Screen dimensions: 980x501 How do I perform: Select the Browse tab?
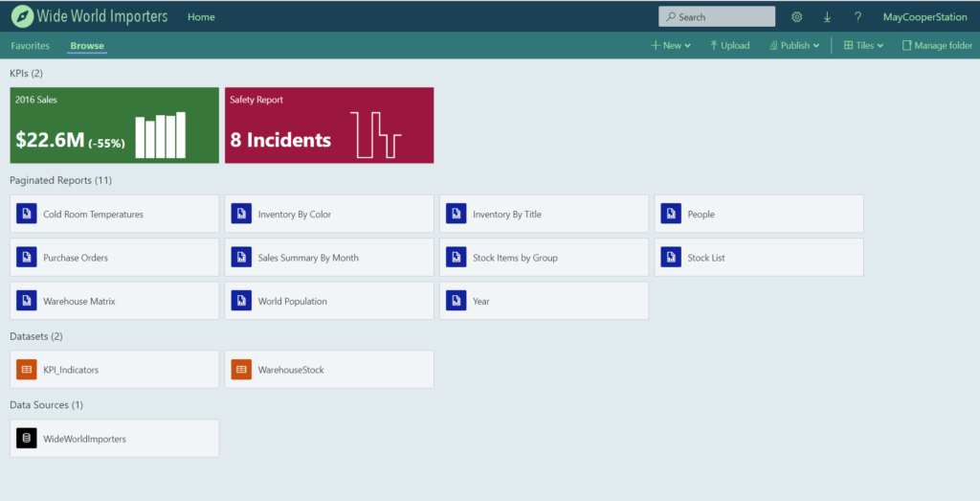[87, 46]
